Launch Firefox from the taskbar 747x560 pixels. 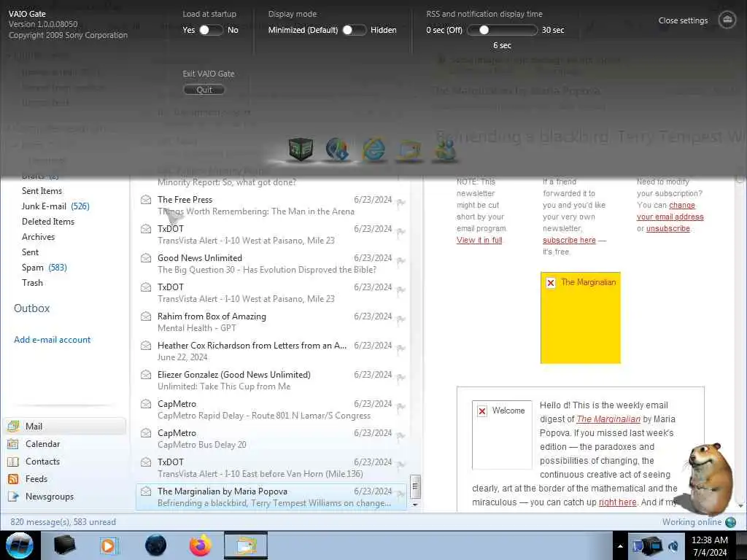pos(201,545)
